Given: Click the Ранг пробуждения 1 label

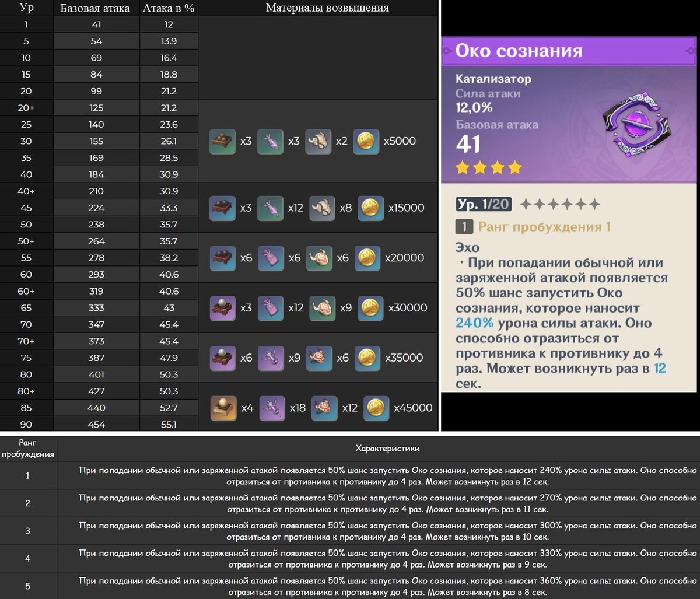Looking at the screenshot, I should click(x=544, y=227).
